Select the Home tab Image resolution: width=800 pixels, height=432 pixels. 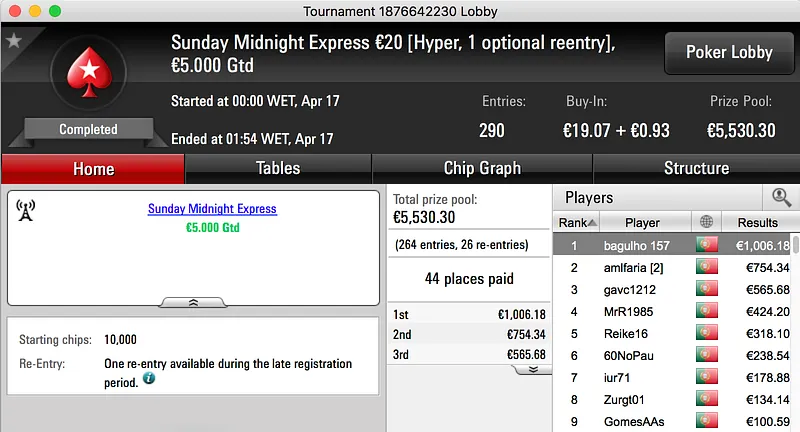[93, 169]
